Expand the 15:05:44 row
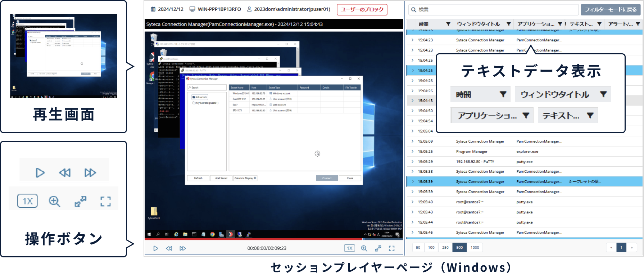The height and width of the screenshot is (275, 644). (x=413, y=222)
